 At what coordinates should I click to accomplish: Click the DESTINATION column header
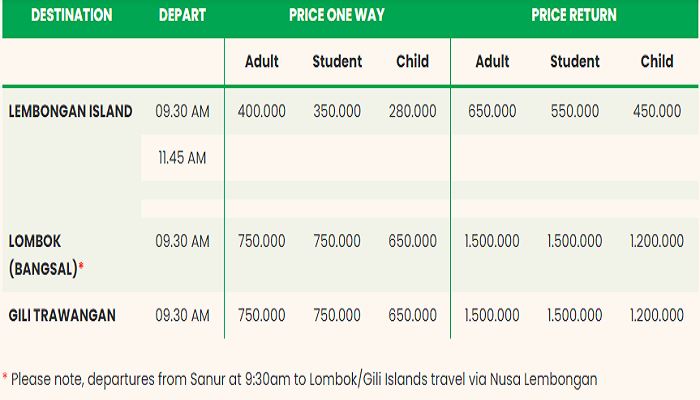pos(71,15)
